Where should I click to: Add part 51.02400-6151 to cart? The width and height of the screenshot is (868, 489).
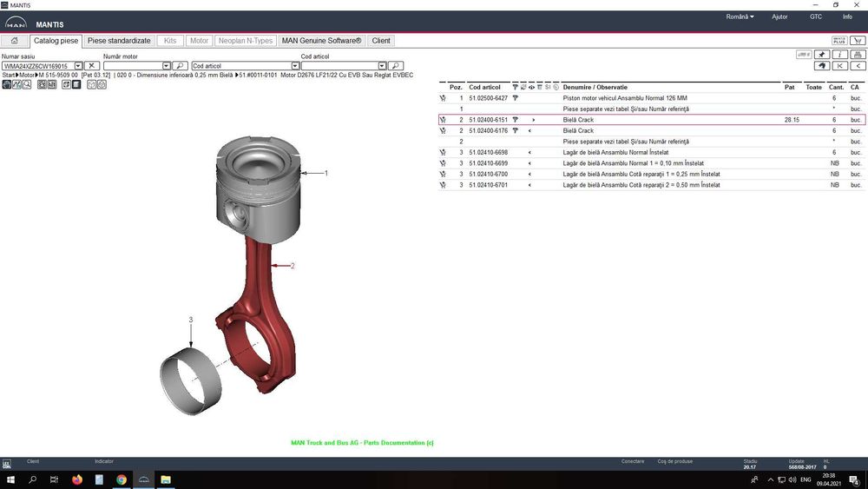coord(443,120)
